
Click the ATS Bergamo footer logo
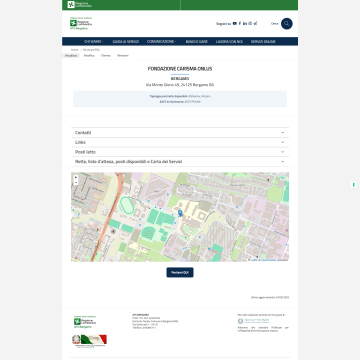pos(85,322)
